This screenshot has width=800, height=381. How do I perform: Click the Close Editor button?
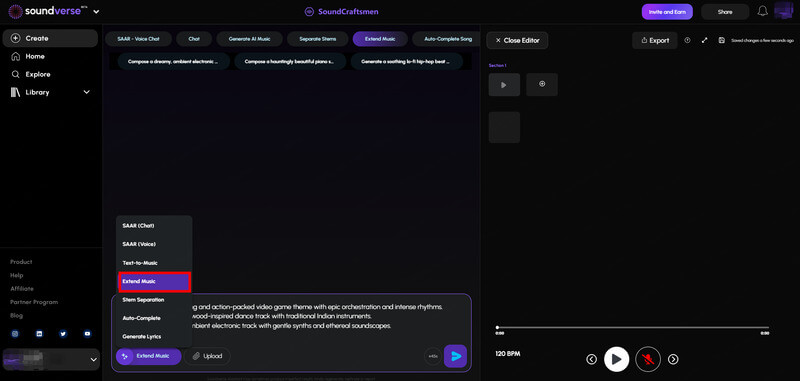(517, 40)
